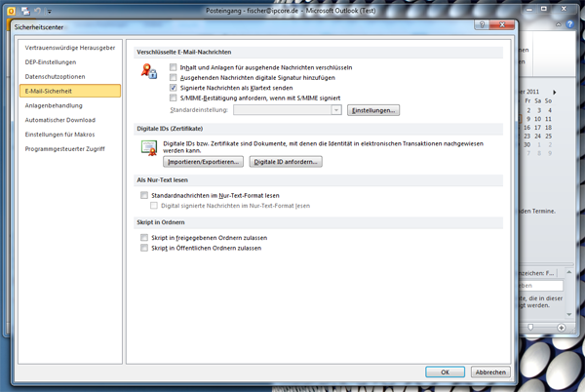Click scroll up arrow in Outlook task pane

(x=569, y=272)
